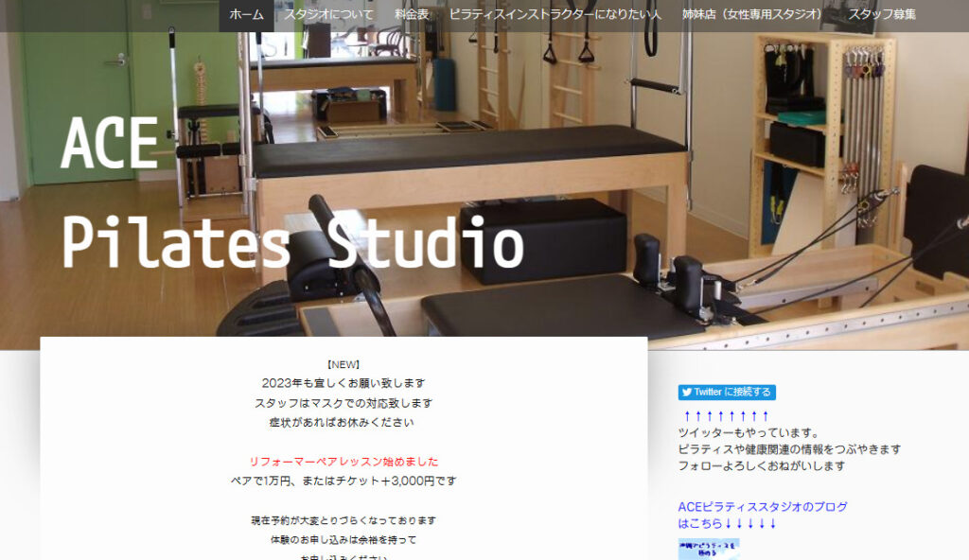Screen dimensions: 969x560
Task: Click the ACE Pilates Studio site title
Action: point(292,193)
